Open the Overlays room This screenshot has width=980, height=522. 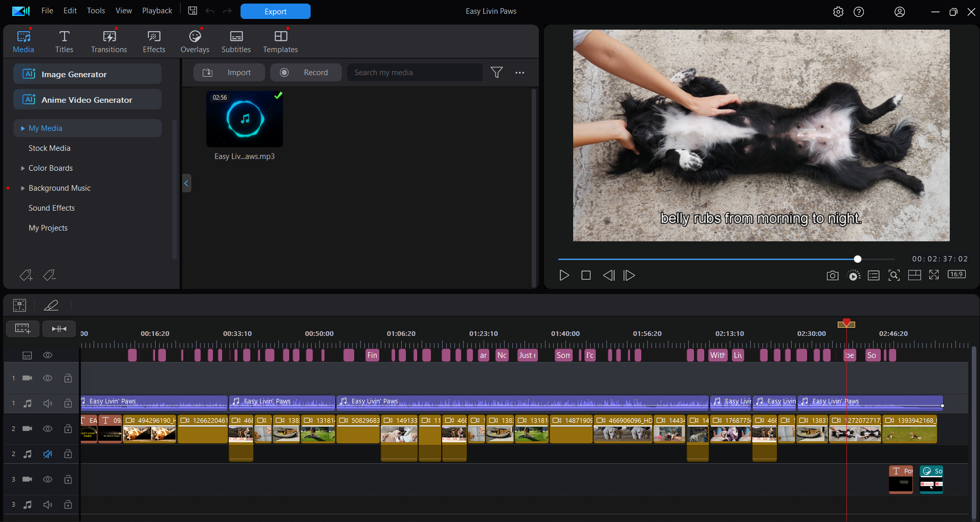coord(194,41)
